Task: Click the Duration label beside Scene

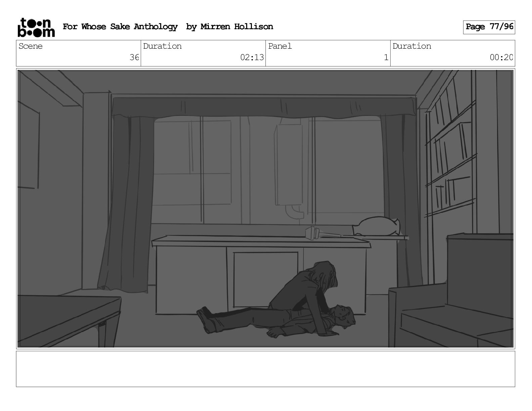Action: point(162,46)
